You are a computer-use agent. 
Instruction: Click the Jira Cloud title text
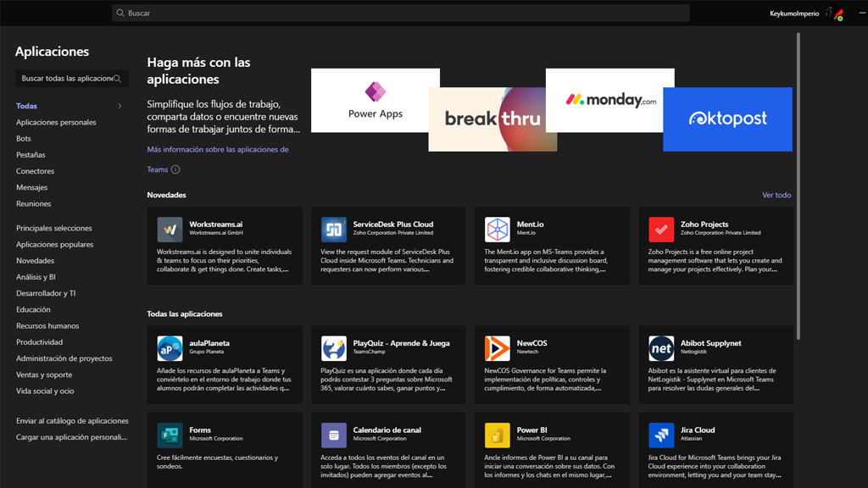point(698,430)
